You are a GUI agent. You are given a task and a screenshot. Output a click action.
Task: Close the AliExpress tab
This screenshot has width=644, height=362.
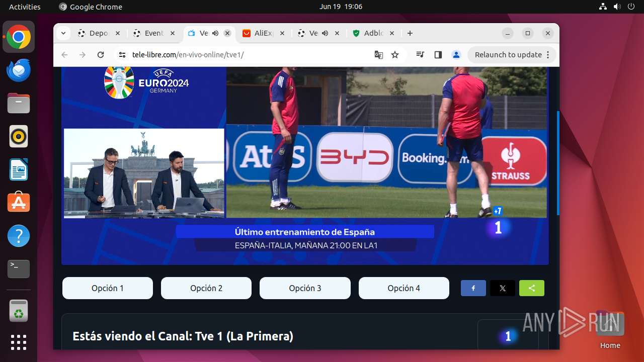tap(282, 33)
